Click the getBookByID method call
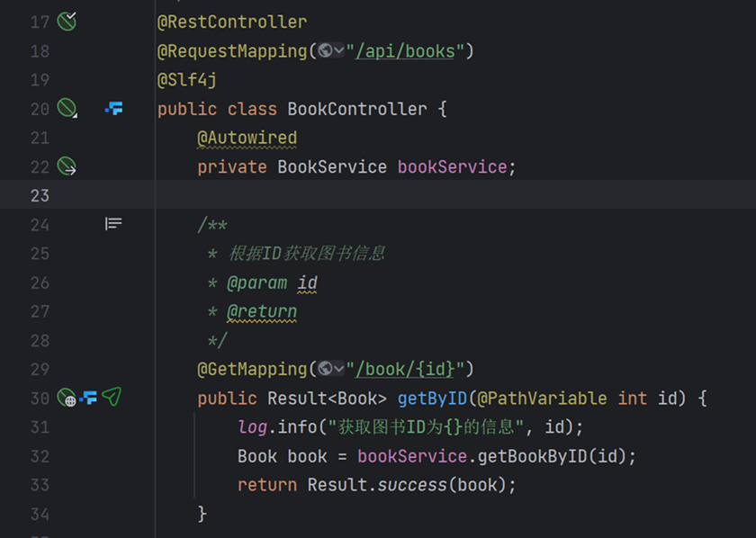756x538 pixels. tap(532, 456)
